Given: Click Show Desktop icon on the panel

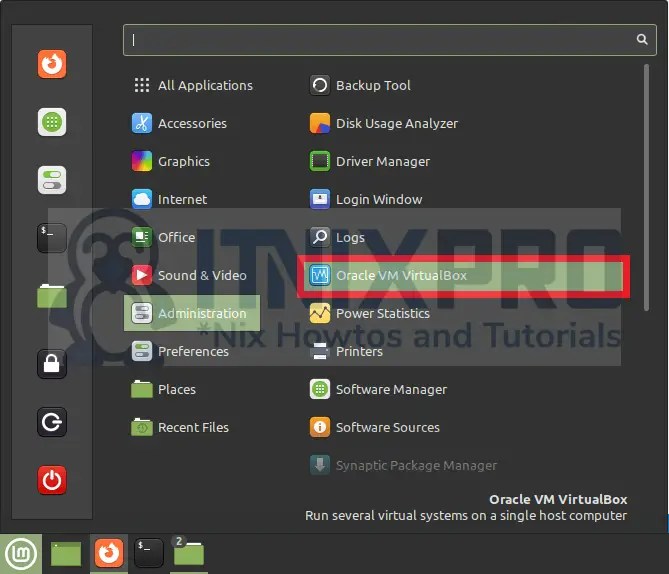Looking at the screenshot, I should click(66, 554).
